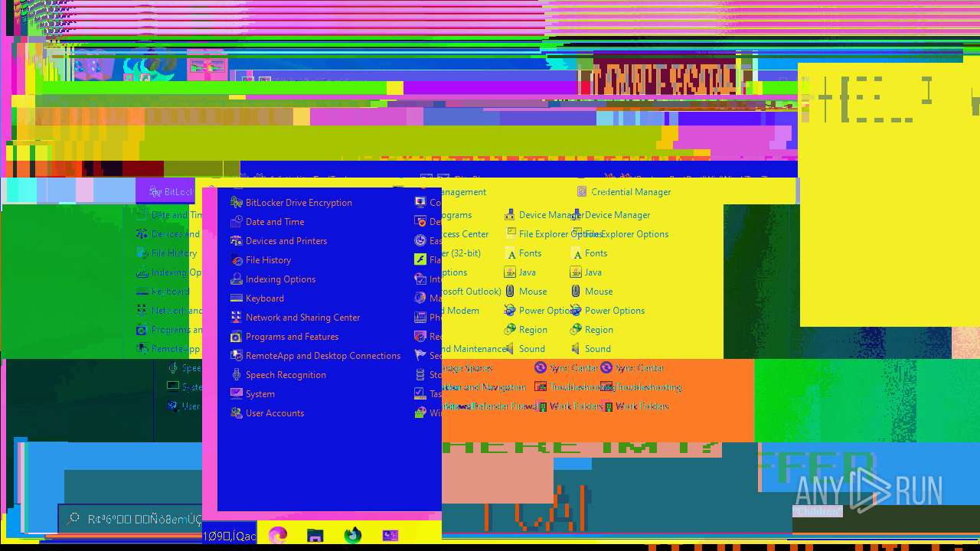Open Indexing Options icon in blue panel

point(237,279)
